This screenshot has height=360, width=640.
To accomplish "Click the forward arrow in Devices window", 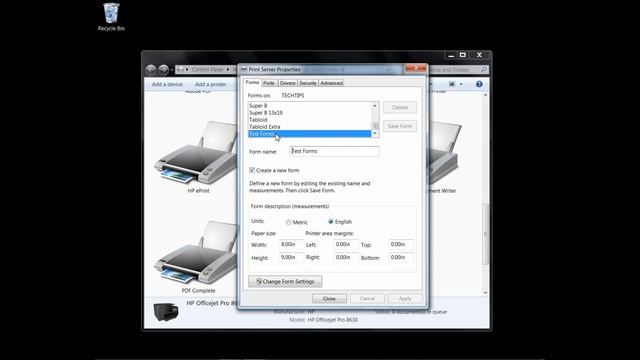I will [x=163, y=70].
